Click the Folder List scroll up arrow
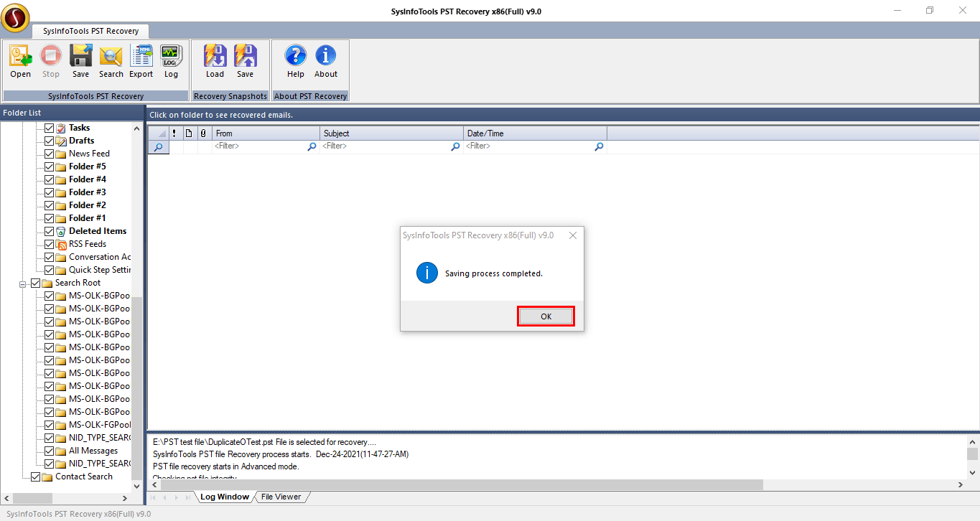980x521 pixels. [136, 128]
